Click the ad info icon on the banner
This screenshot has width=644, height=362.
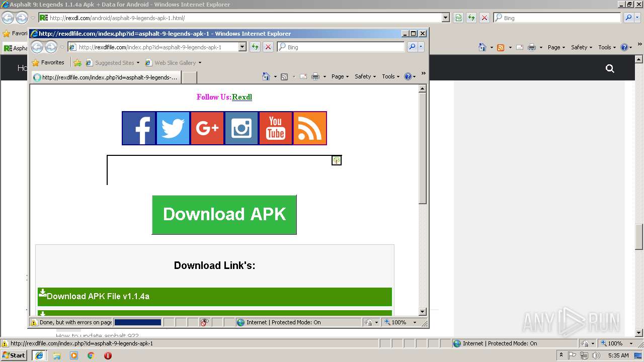pos(337,160)
